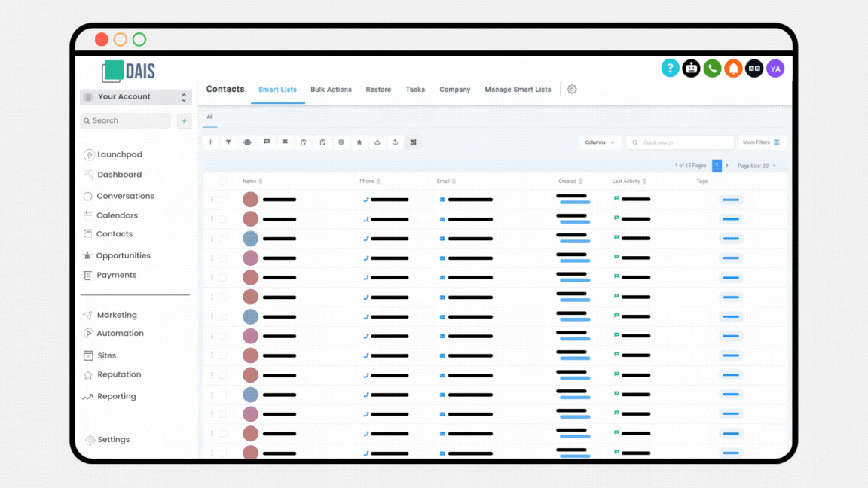The height and width of the screenshot is (488, 868).
Task: Sort by the Phone column arrows
Action: [x=379, y=181]
